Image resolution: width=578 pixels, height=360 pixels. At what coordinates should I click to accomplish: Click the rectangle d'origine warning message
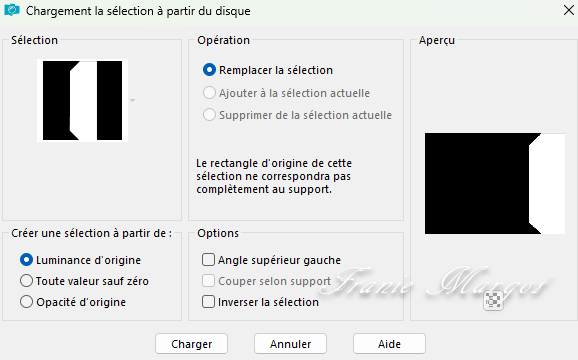point(274,176)
